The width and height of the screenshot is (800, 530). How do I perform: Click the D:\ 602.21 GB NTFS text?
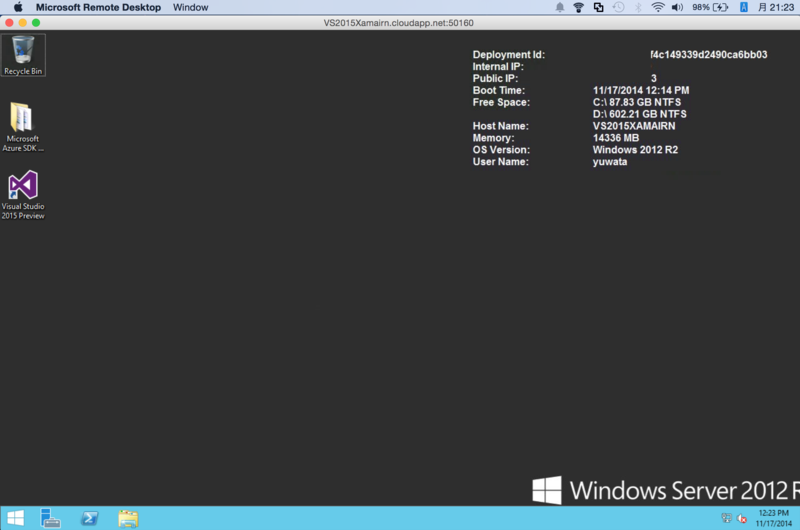point(639,114)
